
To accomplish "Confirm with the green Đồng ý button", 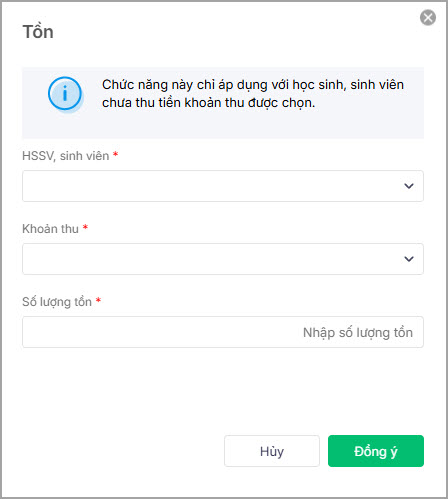I will point(376,451).
